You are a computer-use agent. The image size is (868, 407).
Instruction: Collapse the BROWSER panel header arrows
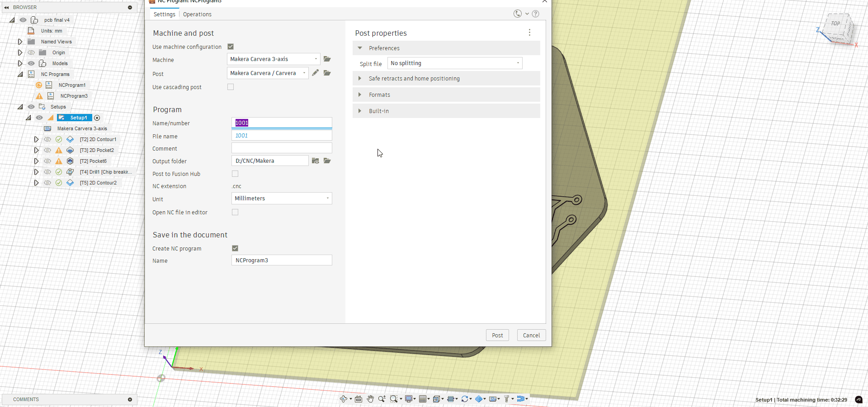point(6,7)
